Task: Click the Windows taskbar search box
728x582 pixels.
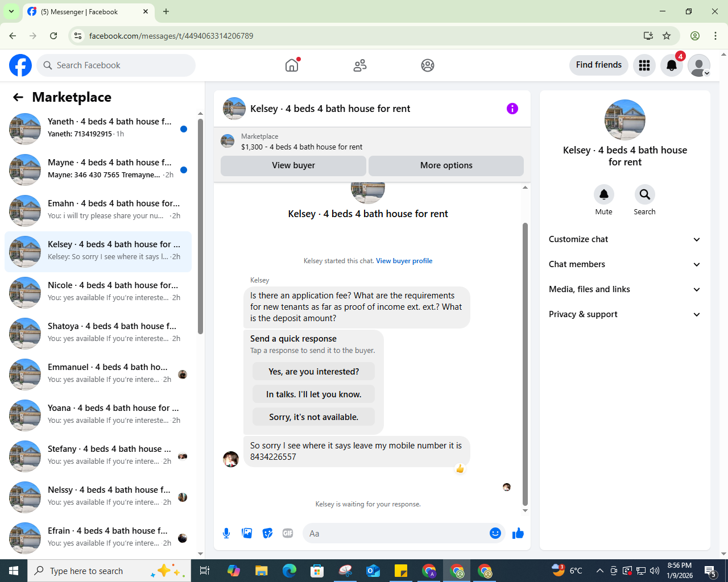Action: 109,571
